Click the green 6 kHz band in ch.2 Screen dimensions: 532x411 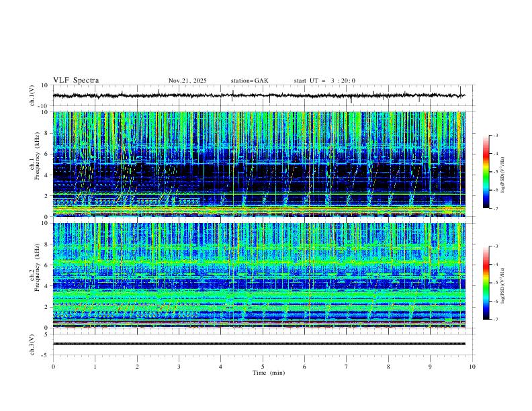point(259,262)
